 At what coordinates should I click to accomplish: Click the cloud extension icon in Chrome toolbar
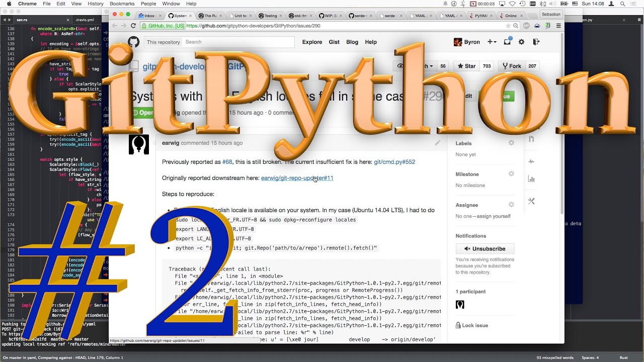point(537,26)
